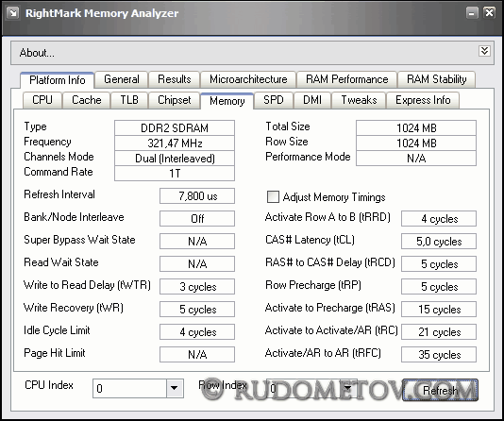This screenshot has width=504, height=421.
Task: Select the Express Info sub-tab
Action: [423, 100]
